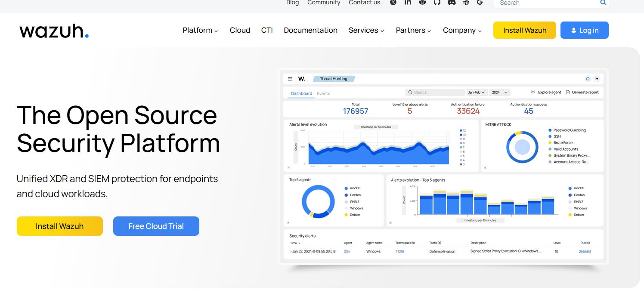Click the Authentication success value 45
Image resolution: width=644 pixels, height=293 pixels.
[x=529, y=111]
